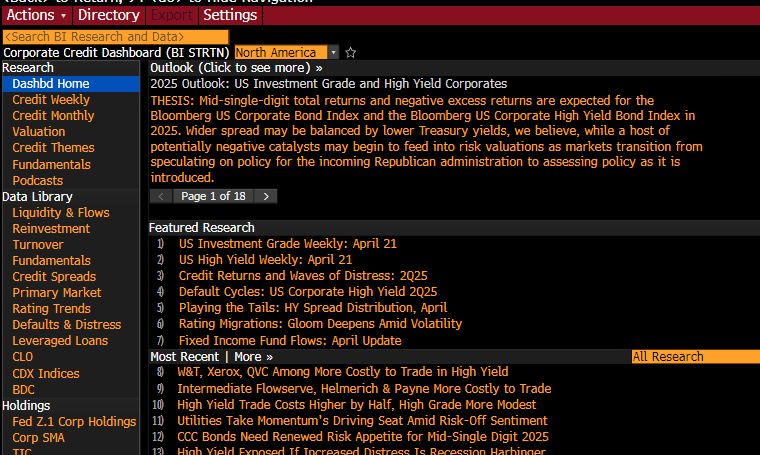
Task: Open Credit Monthly research
Action: [53, 116]
